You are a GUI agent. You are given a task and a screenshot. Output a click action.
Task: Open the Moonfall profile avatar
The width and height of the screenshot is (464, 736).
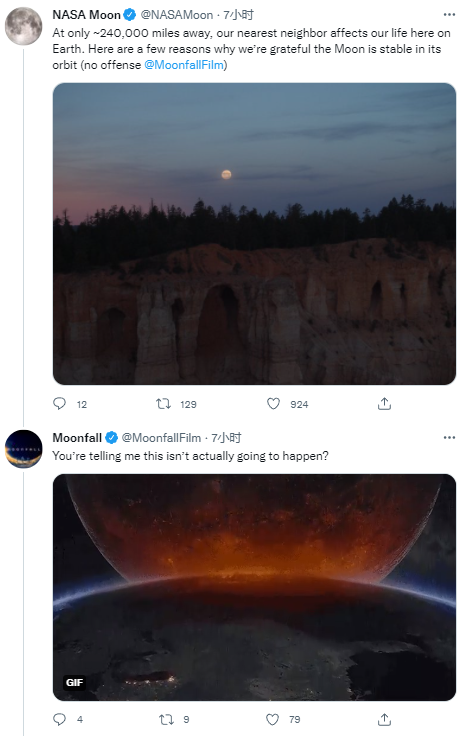23,449
